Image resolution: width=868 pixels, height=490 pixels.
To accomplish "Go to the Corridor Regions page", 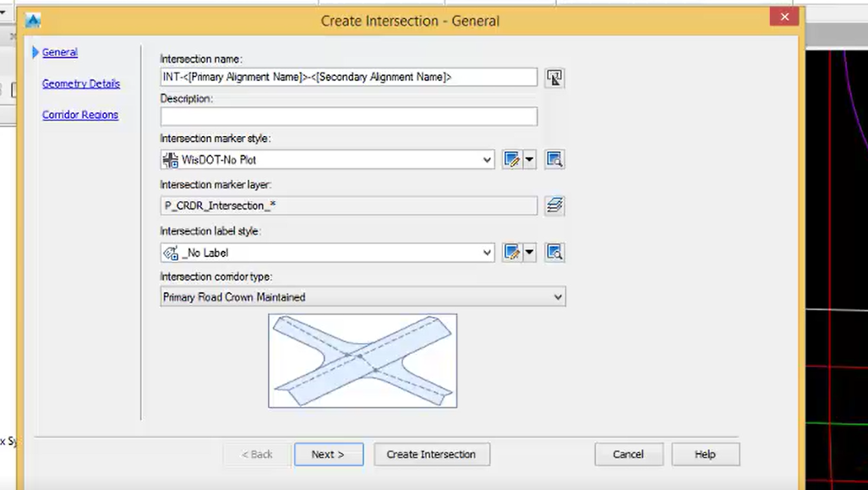I will (80, 115).
